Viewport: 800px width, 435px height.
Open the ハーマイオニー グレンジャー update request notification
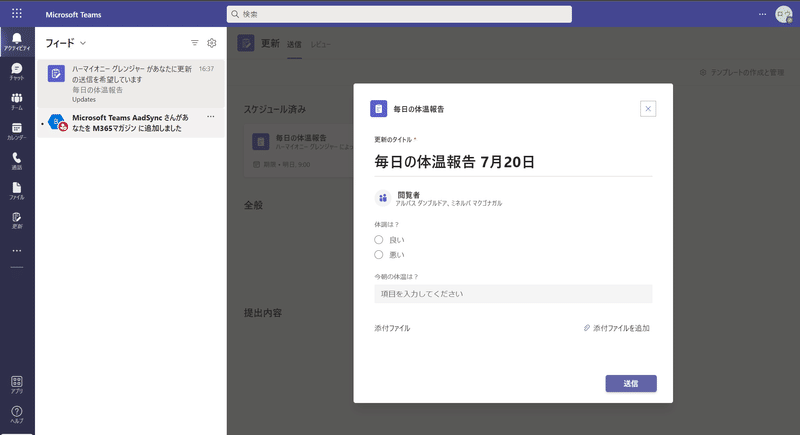tap(131, 84)
